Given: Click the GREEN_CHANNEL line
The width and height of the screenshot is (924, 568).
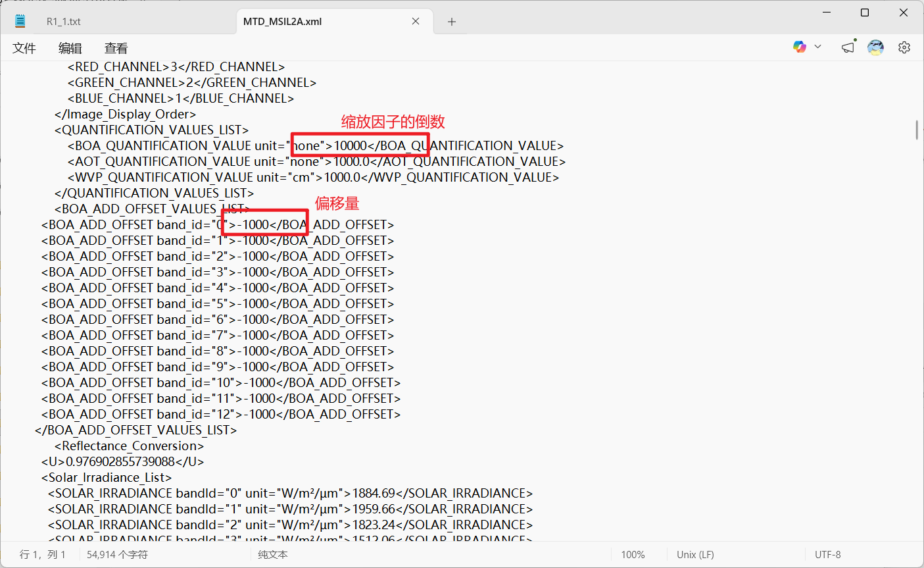Looking at the screenshot, I should (192, 82).
